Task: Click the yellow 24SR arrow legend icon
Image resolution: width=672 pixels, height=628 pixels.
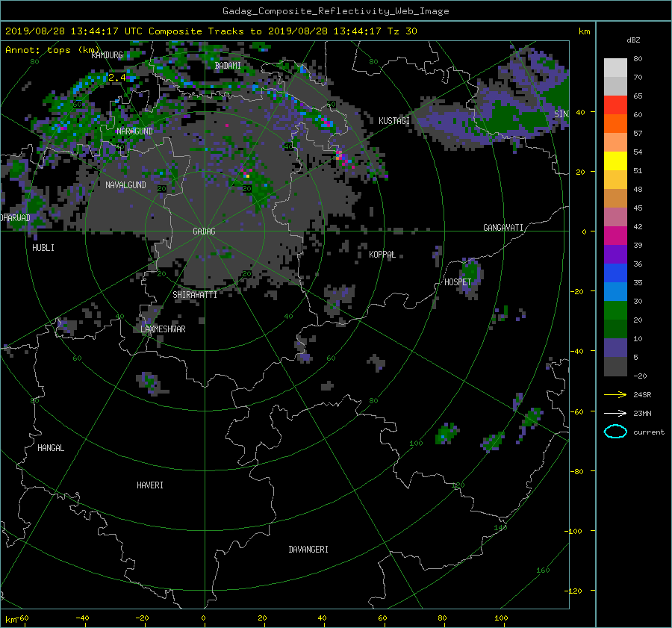Action: click(615, 395)
